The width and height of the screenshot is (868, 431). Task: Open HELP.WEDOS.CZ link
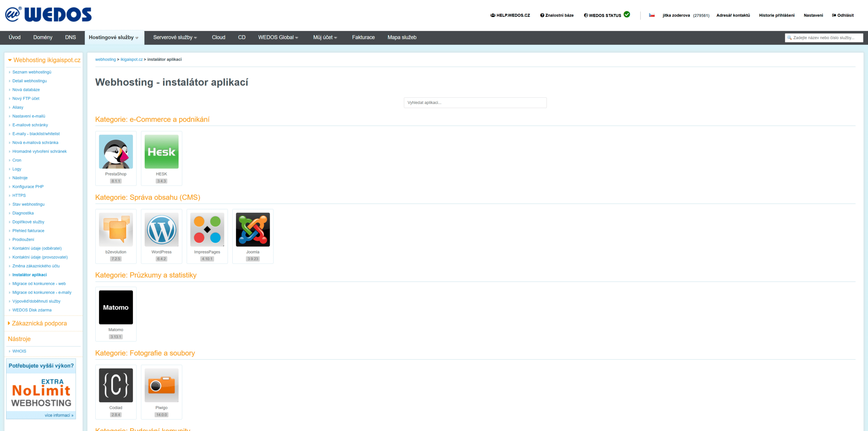(510, 15)
